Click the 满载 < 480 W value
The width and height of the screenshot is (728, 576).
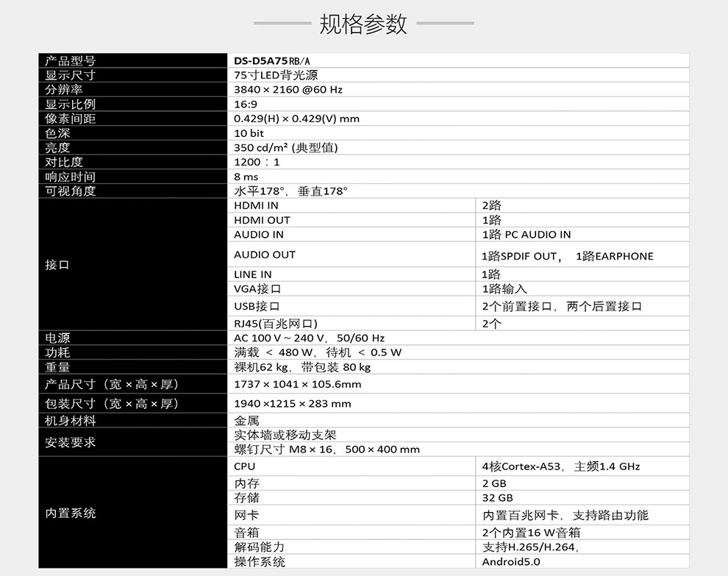pos(274,352)
